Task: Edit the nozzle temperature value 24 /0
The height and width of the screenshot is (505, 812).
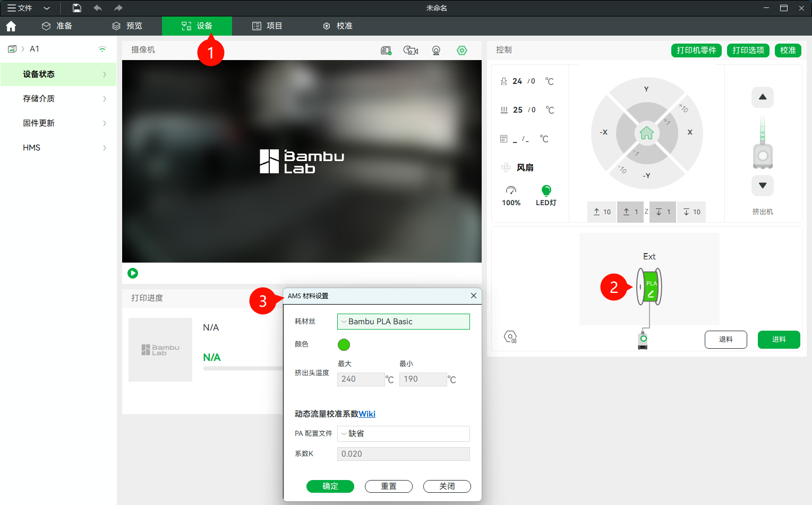Action: point(524,81)
